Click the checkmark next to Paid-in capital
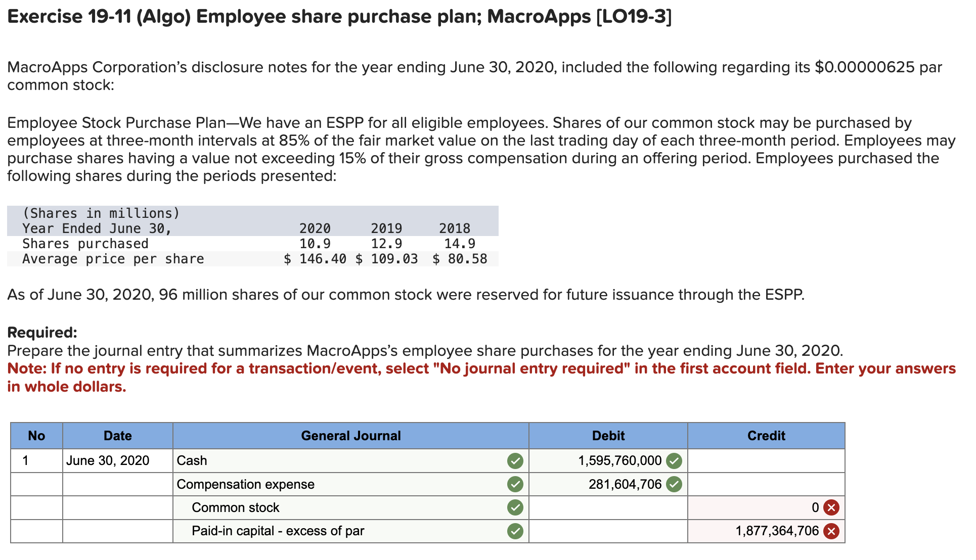The width and height of the screenshot is (976, 560). (515, 531)
